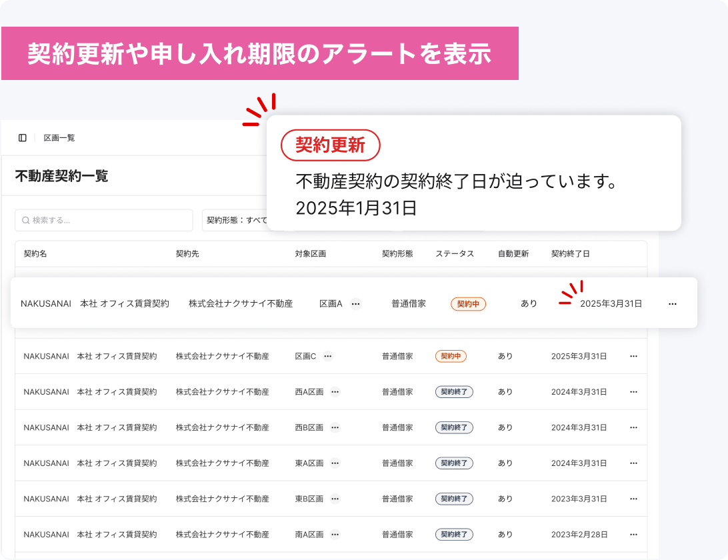Click the more icon next to 西A区画
The image size is (728, 560).
[335, 392]
